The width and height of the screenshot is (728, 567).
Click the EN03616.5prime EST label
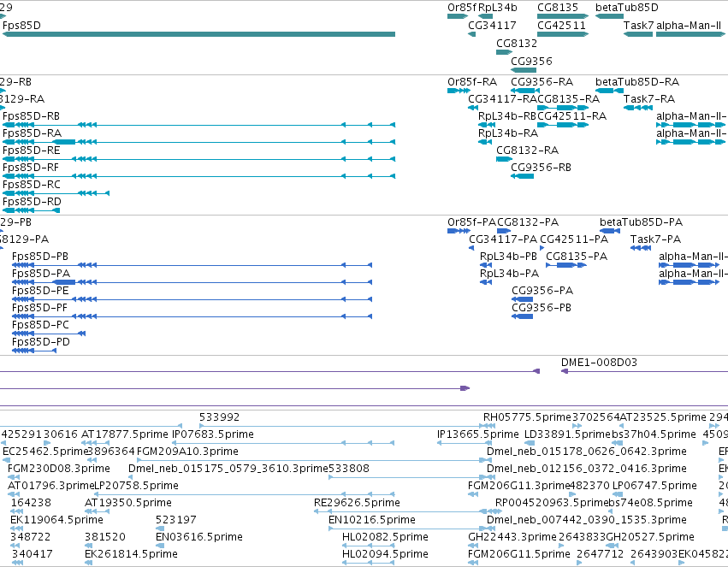(199, 537)
